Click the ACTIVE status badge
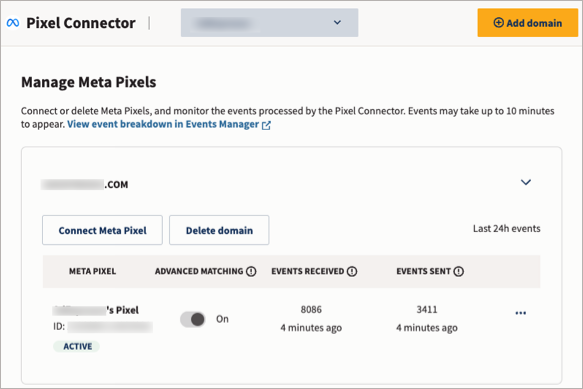 click(77, 346)
